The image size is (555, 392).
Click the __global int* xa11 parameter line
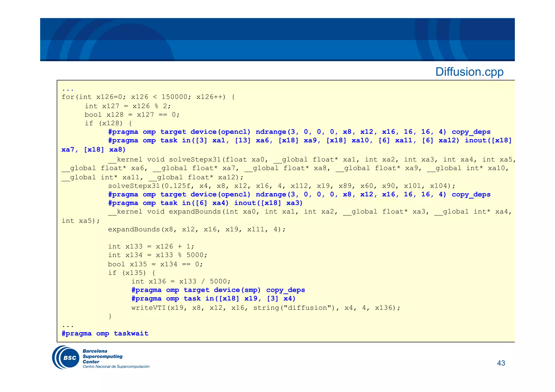[153, 177]
